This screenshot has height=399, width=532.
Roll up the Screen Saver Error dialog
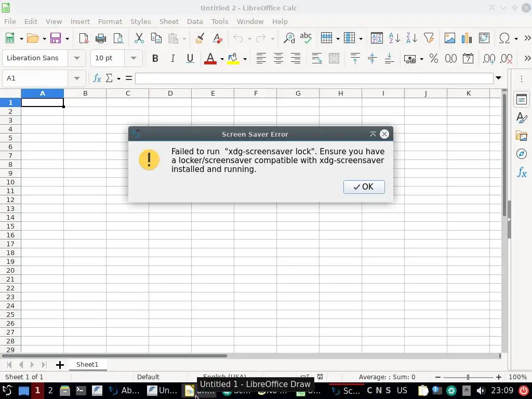pos(373,135)
